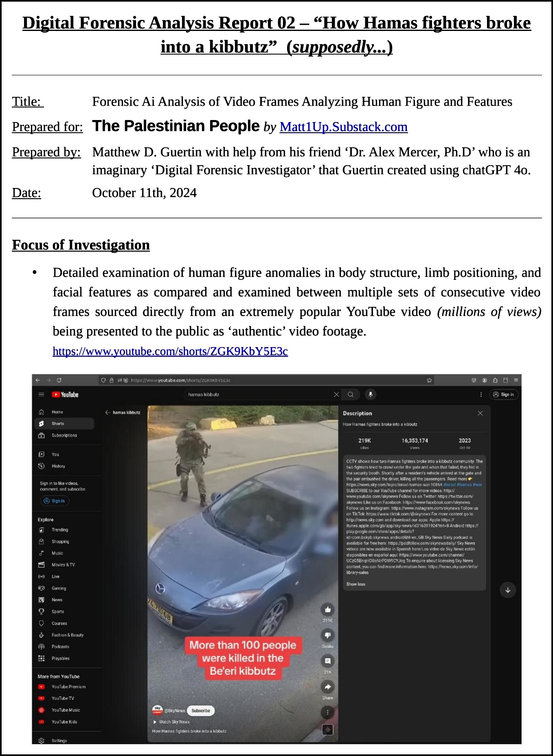553x756 pixels.
Task: Open Fashion & Beauty under Explore
Action: (x=64, y=635)
